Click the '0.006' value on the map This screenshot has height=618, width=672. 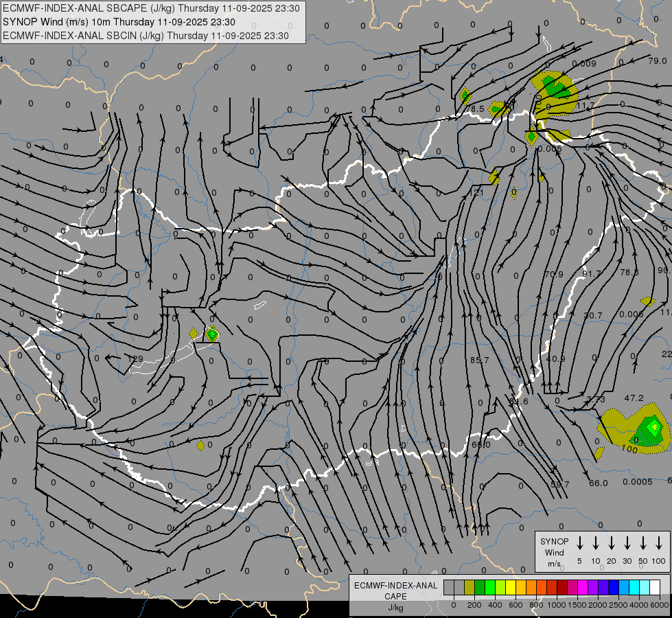point(632,314)
